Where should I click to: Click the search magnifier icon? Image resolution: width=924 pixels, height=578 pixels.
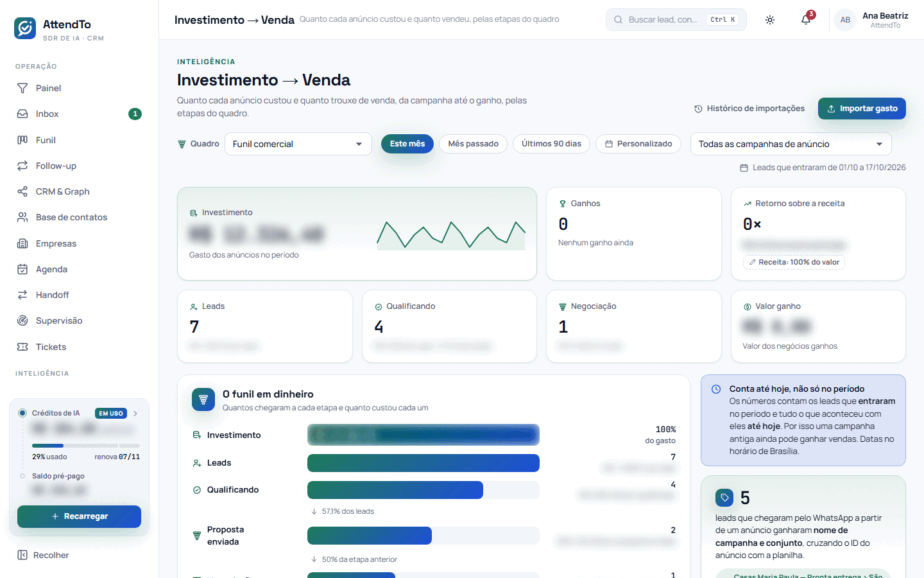pos(618,20)
